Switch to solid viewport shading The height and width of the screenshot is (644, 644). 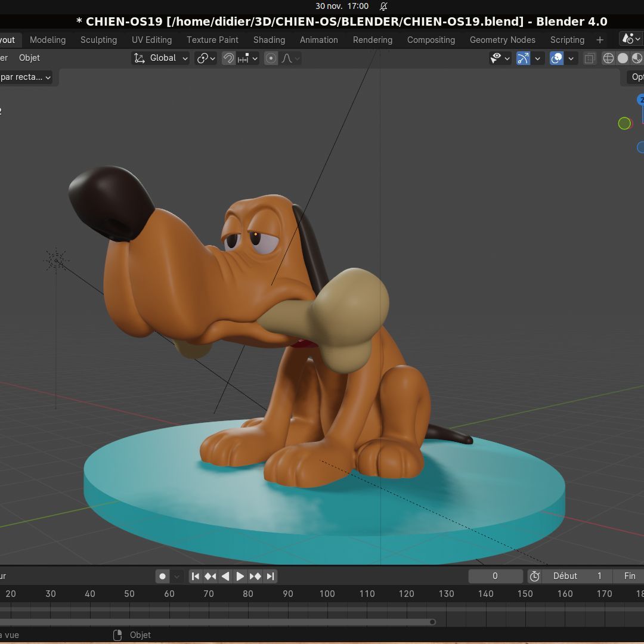[623, 58]
